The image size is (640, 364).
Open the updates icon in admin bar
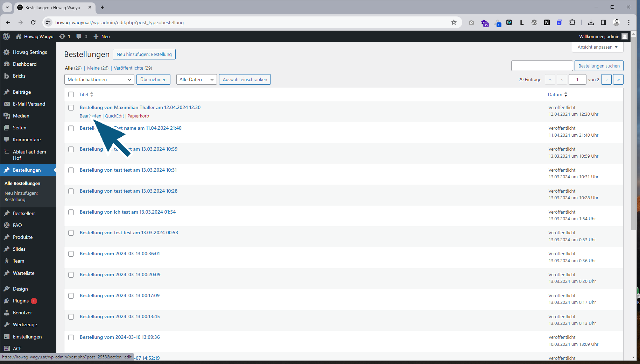62,36
